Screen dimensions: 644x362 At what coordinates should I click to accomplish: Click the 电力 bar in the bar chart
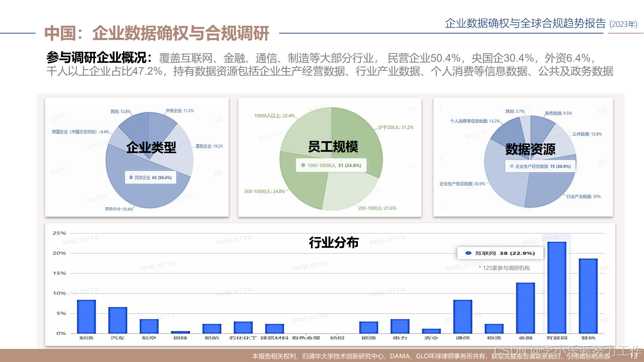(400, 326)
